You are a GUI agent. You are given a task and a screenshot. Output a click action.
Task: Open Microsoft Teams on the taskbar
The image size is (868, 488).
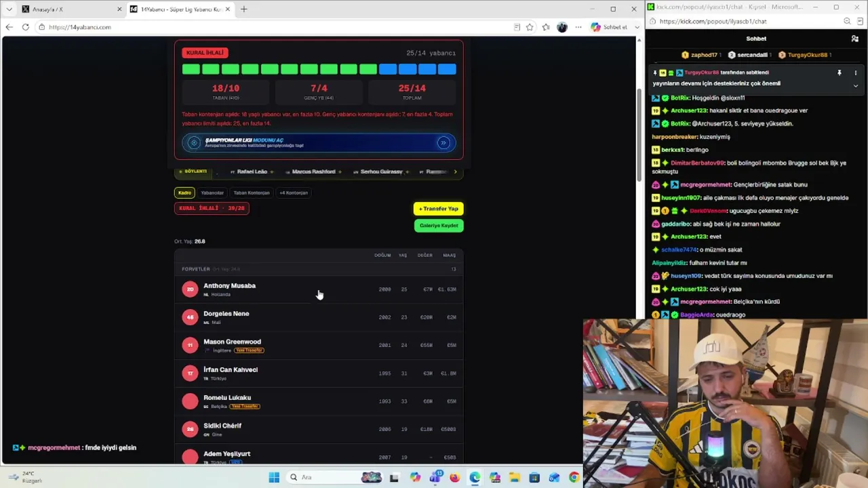click(x=435, y=478)
